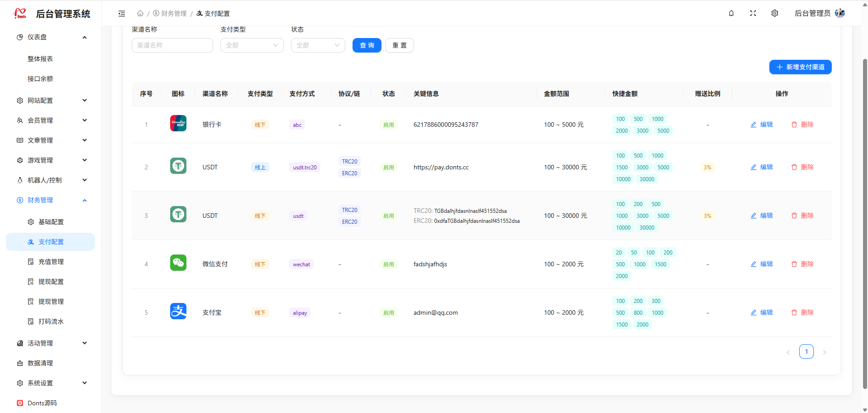Expand the 网站配置 sidebar menu
The height and width of the screenshot is (413, 868).
click(x=51, y=101)
